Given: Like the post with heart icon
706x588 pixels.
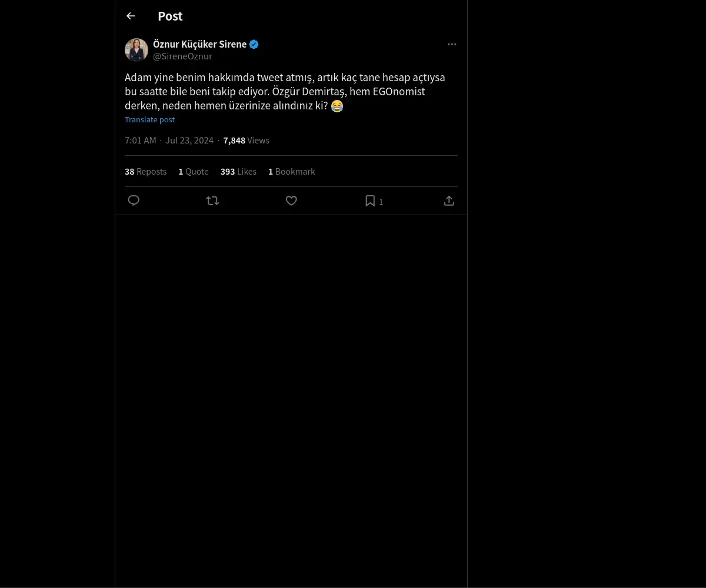Looking at the screenshot, I should [291, 201].
